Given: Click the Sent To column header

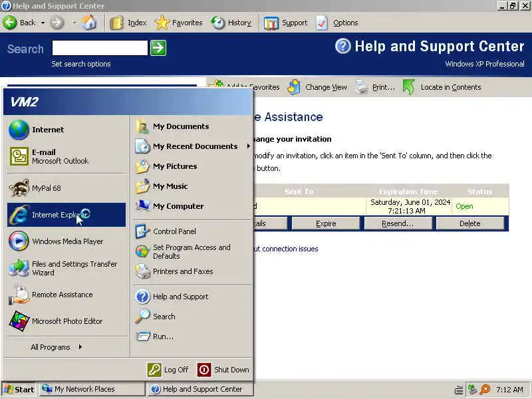Looking at the screenshot, I should (x=299, y=192).
